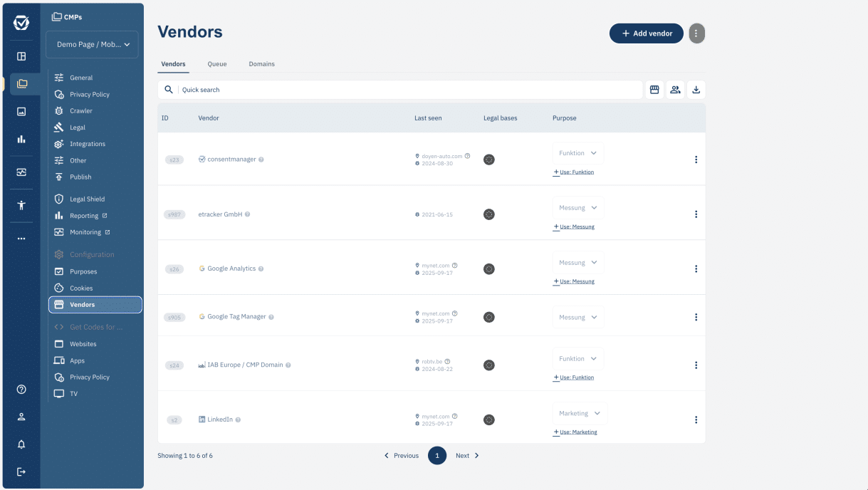Open the dashboard icon in left rail
This screenshot has width=868, height=490.
(x=21, y=56)
